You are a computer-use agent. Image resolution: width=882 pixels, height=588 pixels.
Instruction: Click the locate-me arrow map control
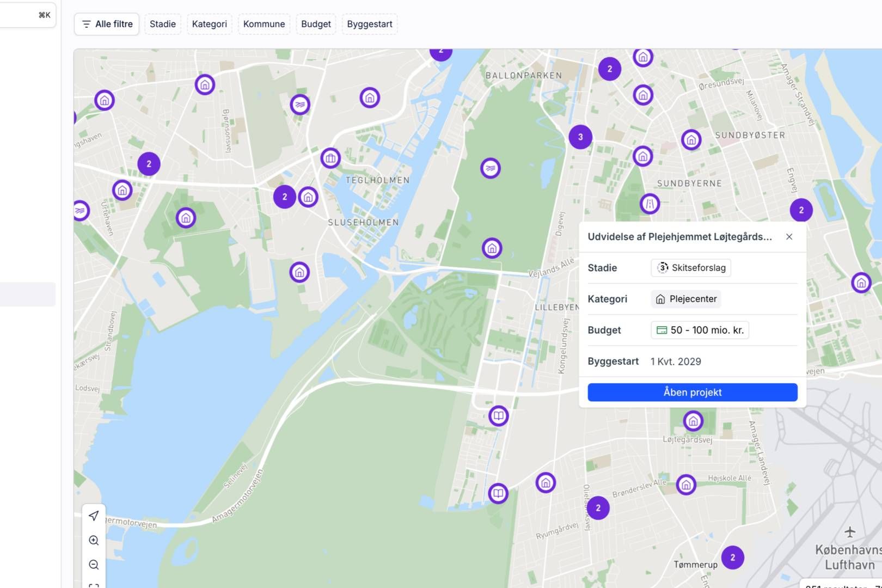94,516
